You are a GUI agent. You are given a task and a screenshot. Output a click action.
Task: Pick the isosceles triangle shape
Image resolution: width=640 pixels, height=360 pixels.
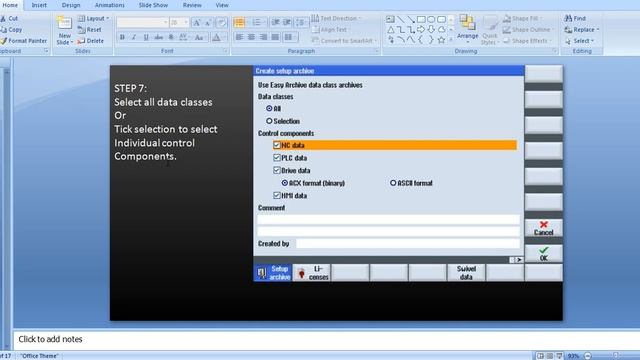391,29
